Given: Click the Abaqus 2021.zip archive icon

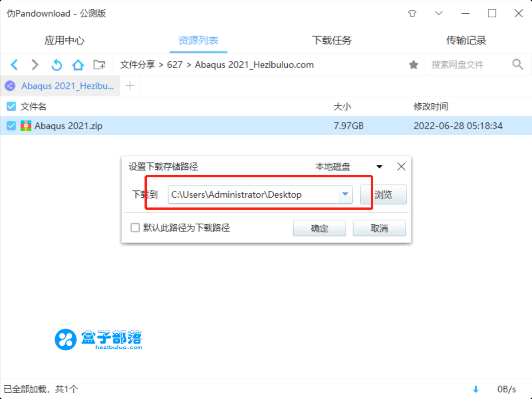Looking at the screenshot, I should click(x=26, y=126).
